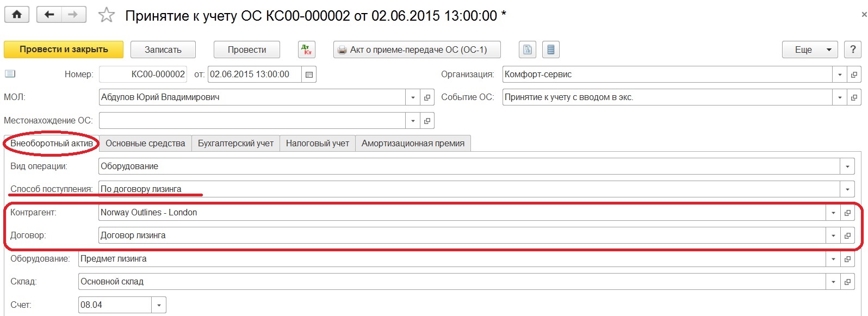Go to the home page icon

(17, 15)
